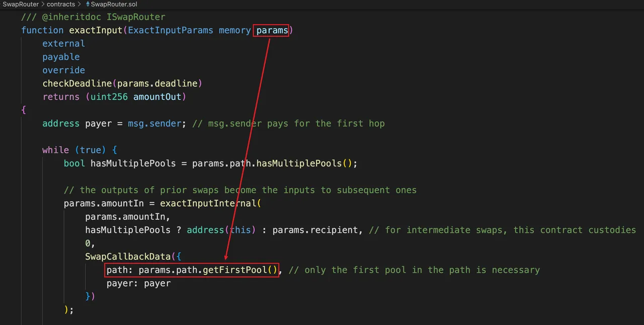This screenshot has height=325, width=644.
Task: Click the 'function' keyword
Action: pyautogui.click(x=42, y=30)
